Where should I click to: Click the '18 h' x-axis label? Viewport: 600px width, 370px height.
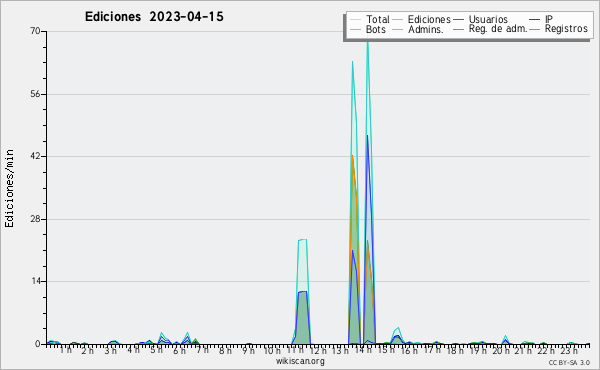pos(455,350)
